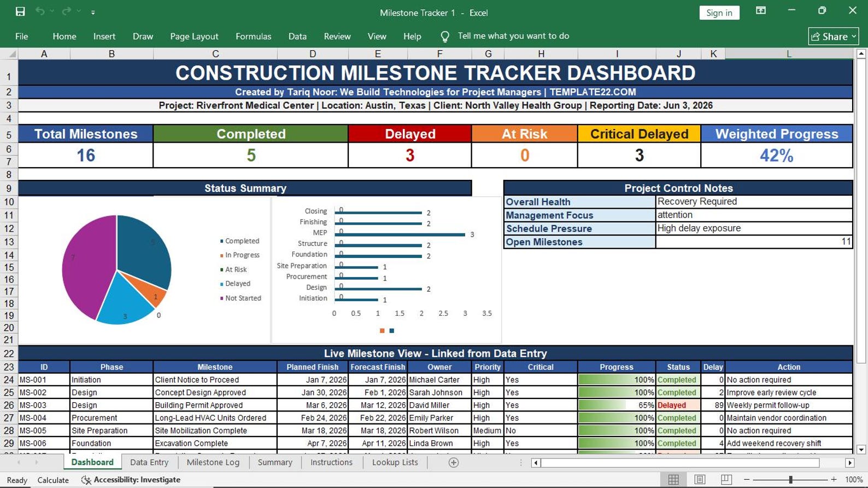Open Customize Quick Access Toolbar dropdown
The height and width of the screenshot is (488, 868).
[x=93, y=12]
